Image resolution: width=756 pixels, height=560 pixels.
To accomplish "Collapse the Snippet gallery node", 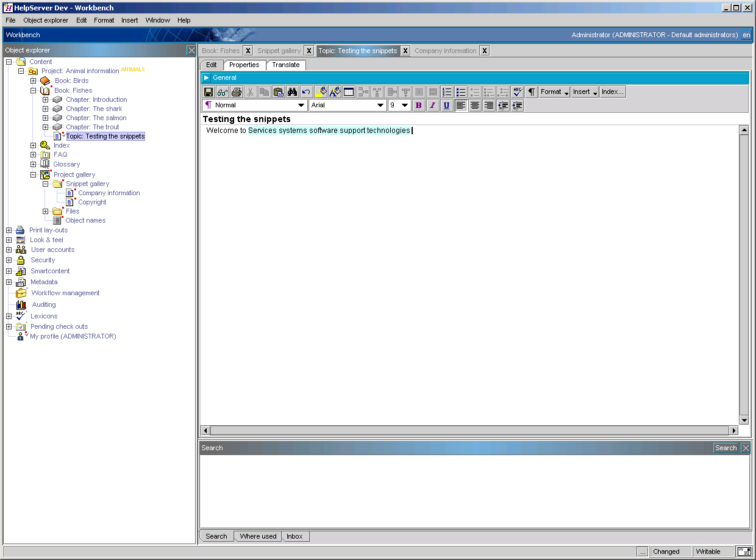I will (x=45, y=184).
